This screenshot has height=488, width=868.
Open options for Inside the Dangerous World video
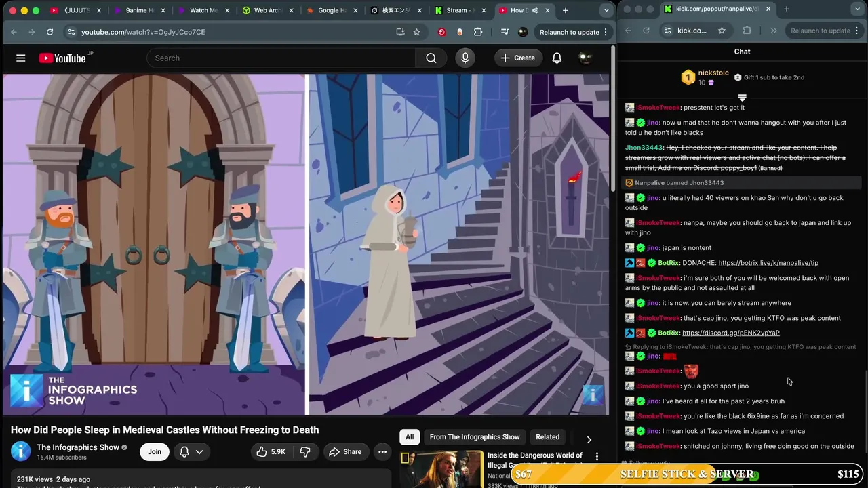point(597,457)
